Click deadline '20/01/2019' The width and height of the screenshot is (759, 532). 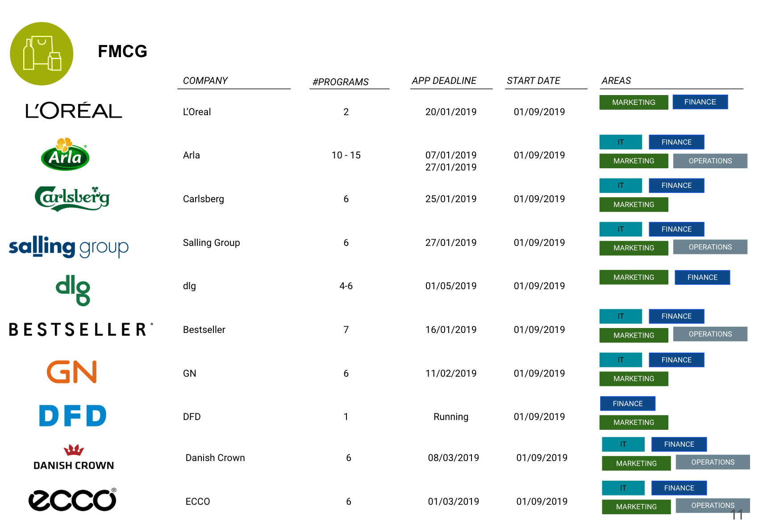(451, 112)
